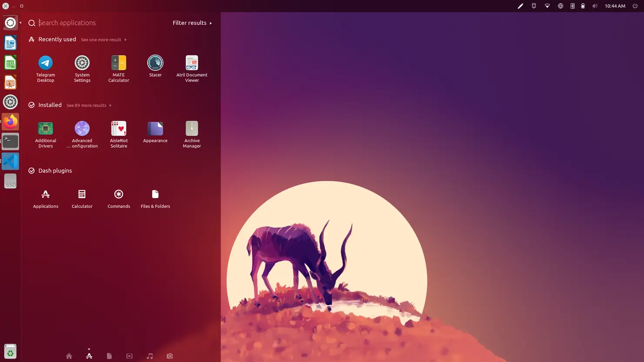Select Commands dash plugin

[118, 199]
